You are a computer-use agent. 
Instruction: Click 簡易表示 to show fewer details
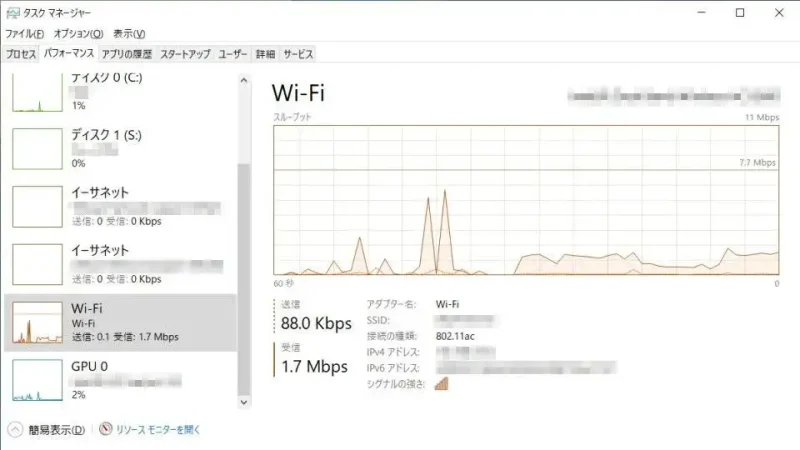[56, 430]
